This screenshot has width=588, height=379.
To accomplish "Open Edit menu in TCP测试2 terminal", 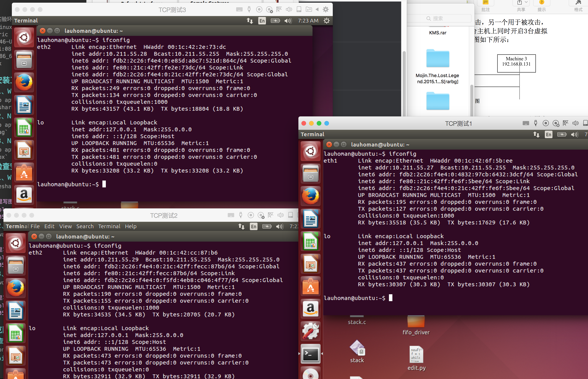I will (49, 226).
